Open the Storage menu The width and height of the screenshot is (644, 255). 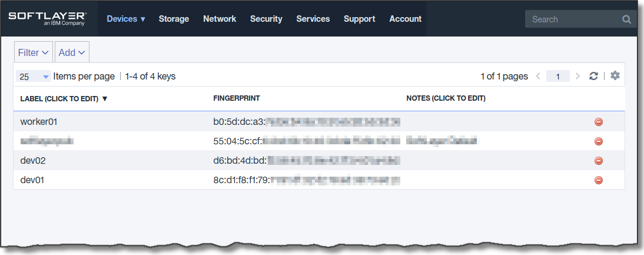174,19
